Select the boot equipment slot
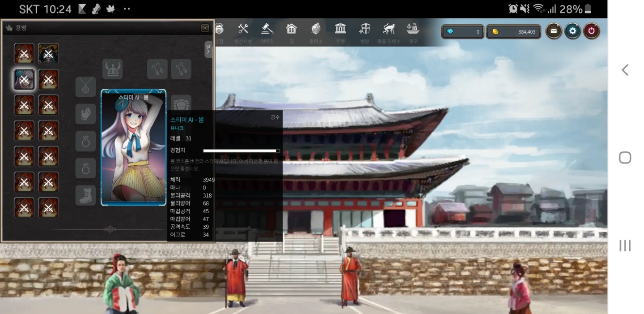 pyautogui.click(x=85, y=195)
